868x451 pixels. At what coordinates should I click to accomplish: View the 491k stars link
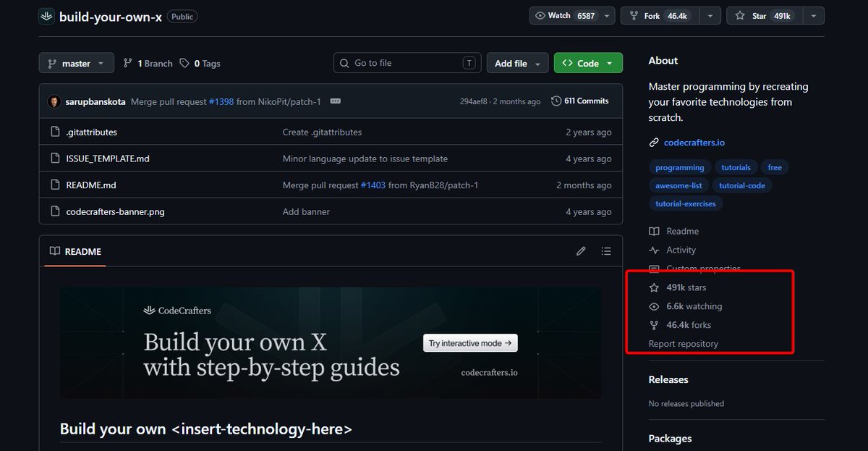coord(678,287)
